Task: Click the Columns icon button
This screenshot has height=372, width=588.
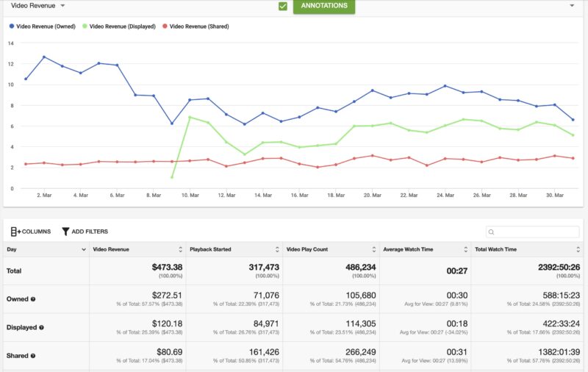Action: click(x=15, y=232)
